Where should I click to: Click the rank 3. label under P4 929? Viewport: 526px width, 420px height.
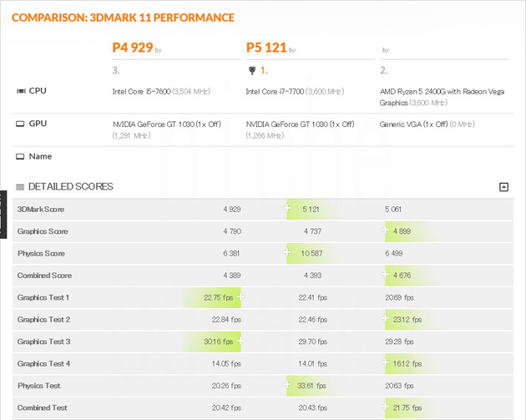(116, 70)
